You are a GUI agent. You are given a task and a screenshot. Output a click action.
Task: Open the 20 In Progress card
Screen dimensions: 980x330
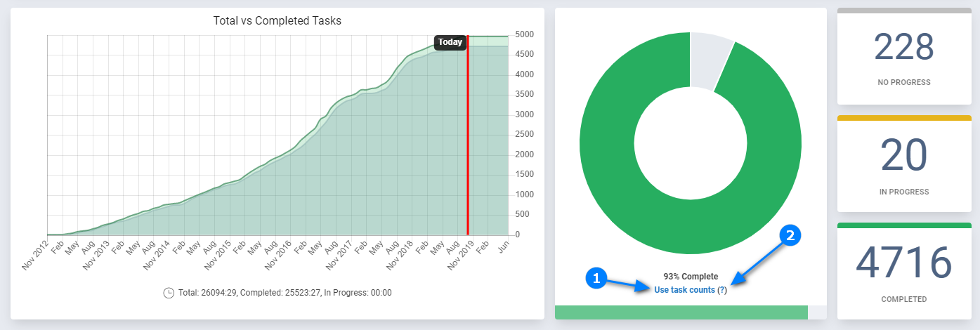pos(903,165)
